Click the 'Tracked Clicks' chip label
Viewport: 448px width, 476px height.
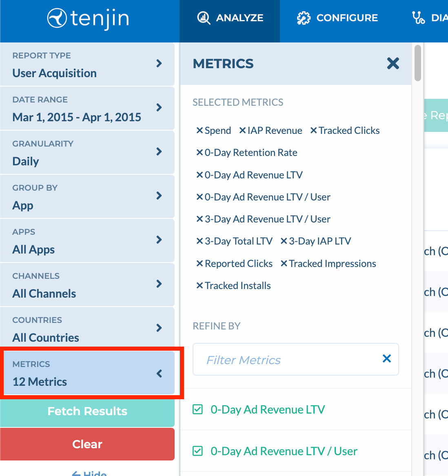pyautogui.click(x=349, y=131)
